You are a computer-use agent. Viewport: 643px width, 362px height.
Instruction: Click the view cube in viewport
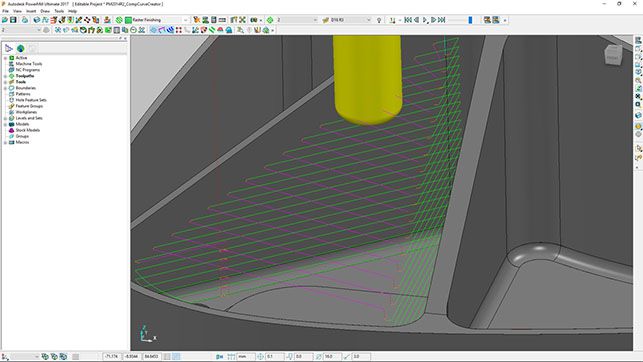(613, 55)
